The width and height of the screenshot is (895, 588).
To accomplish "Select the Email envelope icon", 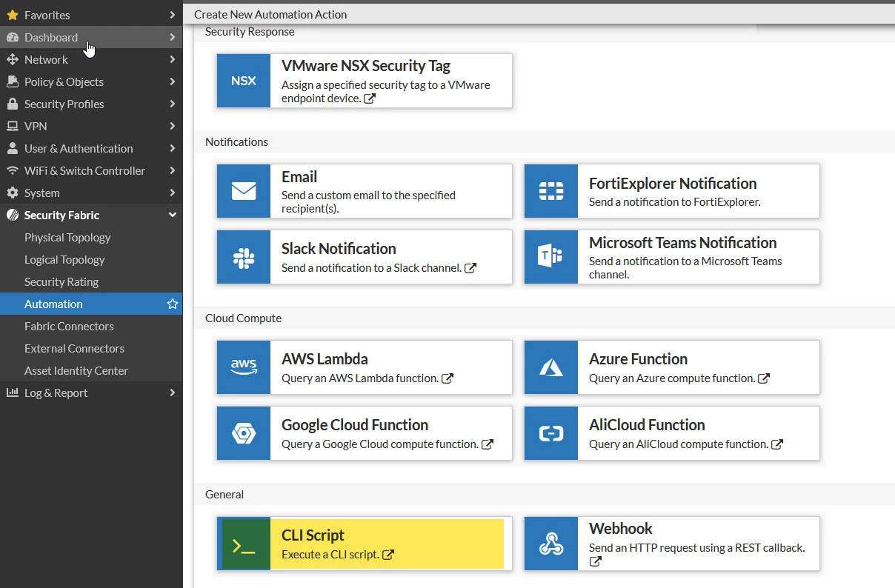I will pos(244,191).
